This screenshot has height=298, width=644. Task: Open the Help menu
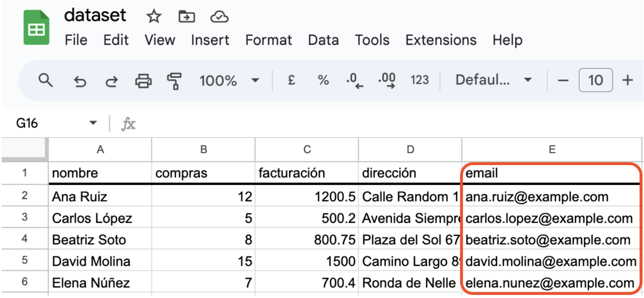[508, 40]
